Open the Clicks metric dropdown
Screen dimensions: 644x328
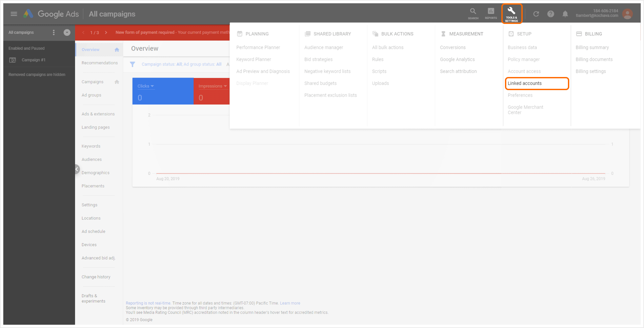click(x=146, y=86)
